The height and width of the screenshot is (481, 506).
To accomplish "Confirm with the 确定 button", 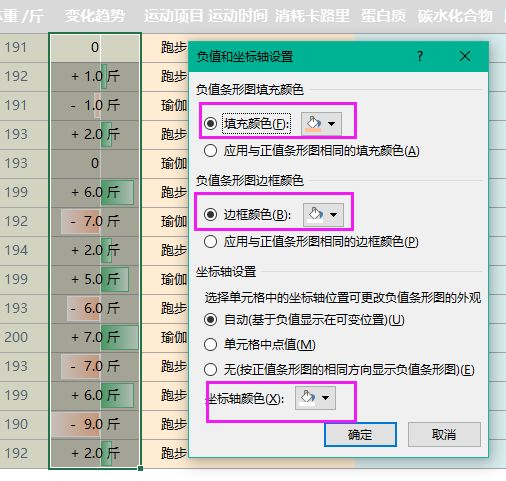I will click(x=360, y=435).
